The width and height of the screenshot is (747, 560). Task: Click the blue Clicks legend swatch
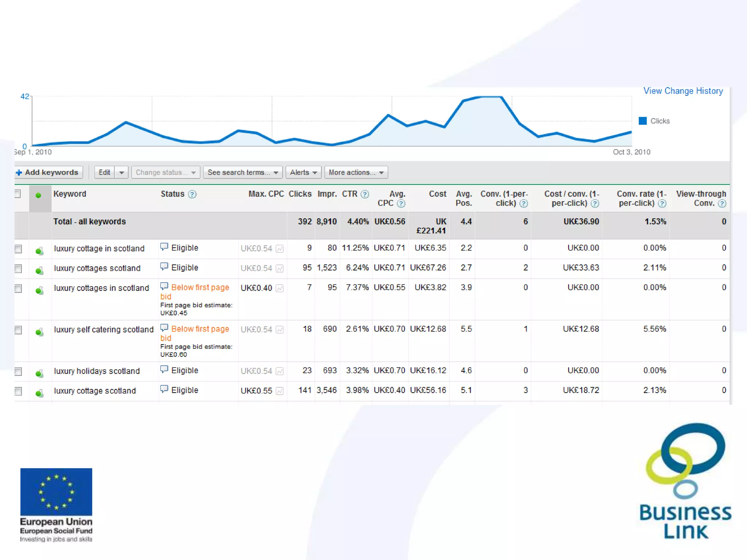click(643, 121)
